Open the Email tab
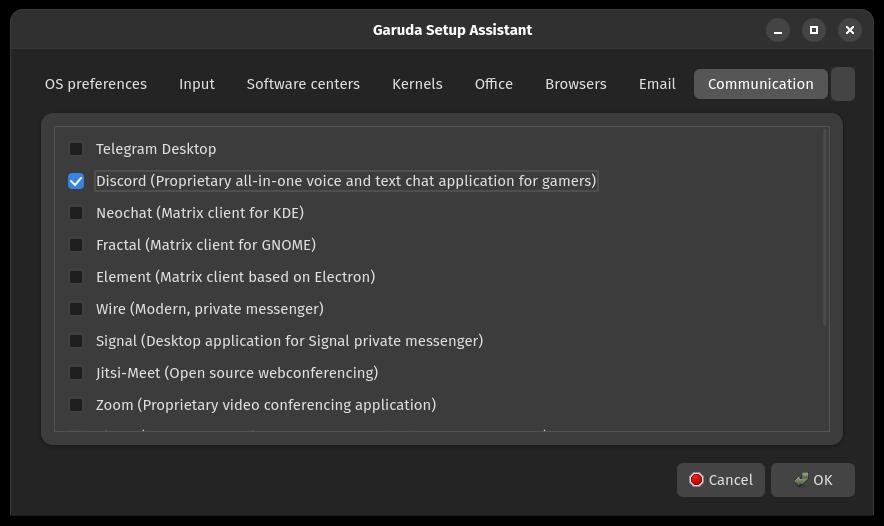Screen dimensions: 884x526 click(x=657, y=84)
